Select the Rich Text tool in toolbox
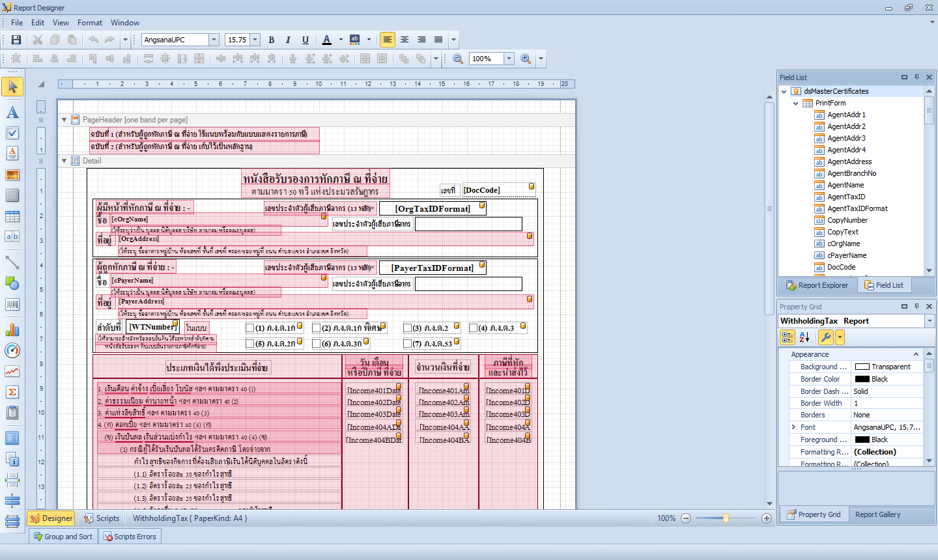 pos(12,153)
